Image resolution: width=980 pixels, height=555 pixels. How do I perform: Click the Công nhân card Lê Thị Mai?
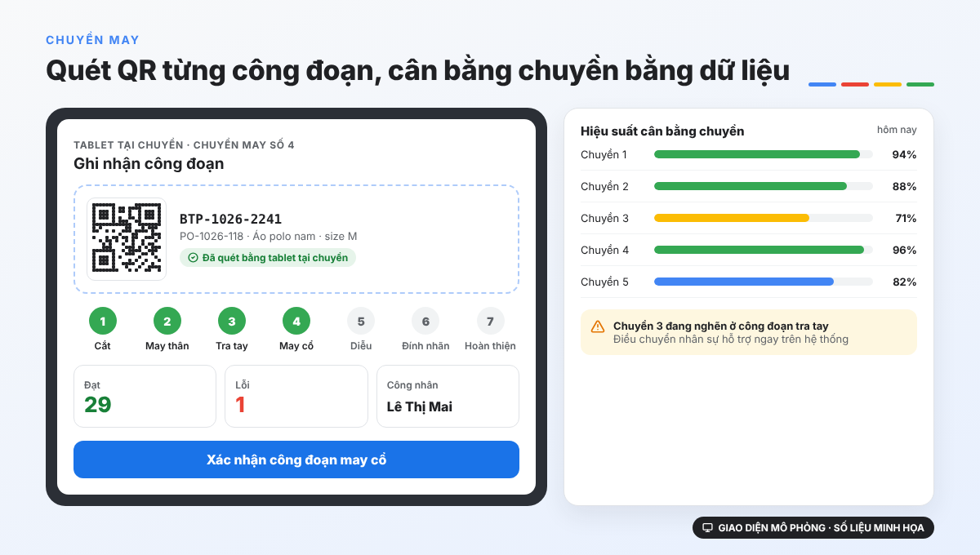[448, 396]
